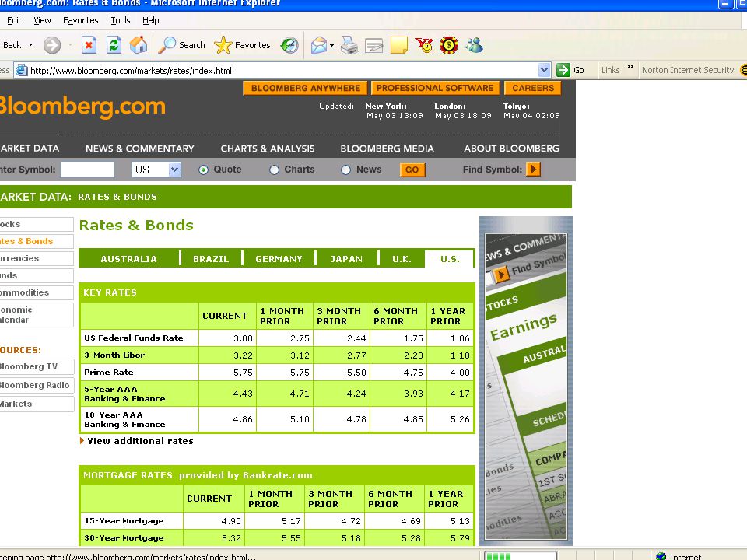Click the Edit page toolbar icon
747x560 pixels.
click(x=374, y=46)
